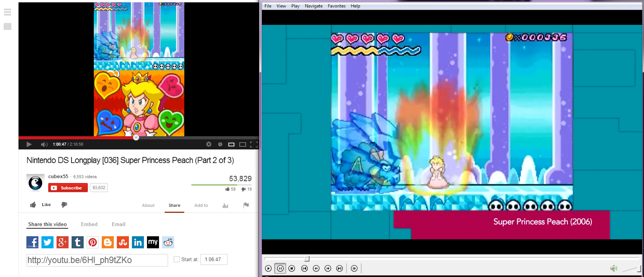Switch to the Email sub-tab
Viewport: 644px width, 277px height.
pyautogui.click(x=119, y=224)
